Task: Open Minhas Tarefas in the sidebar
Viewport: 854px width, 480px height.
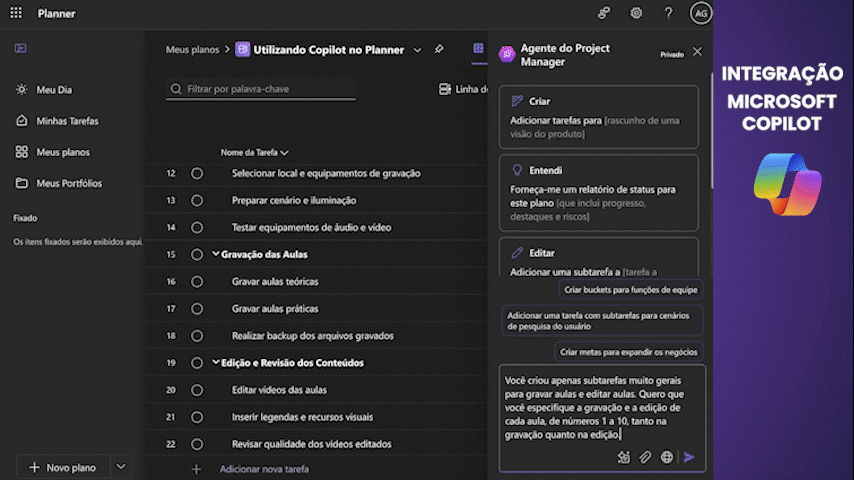Action: [67, 121]
